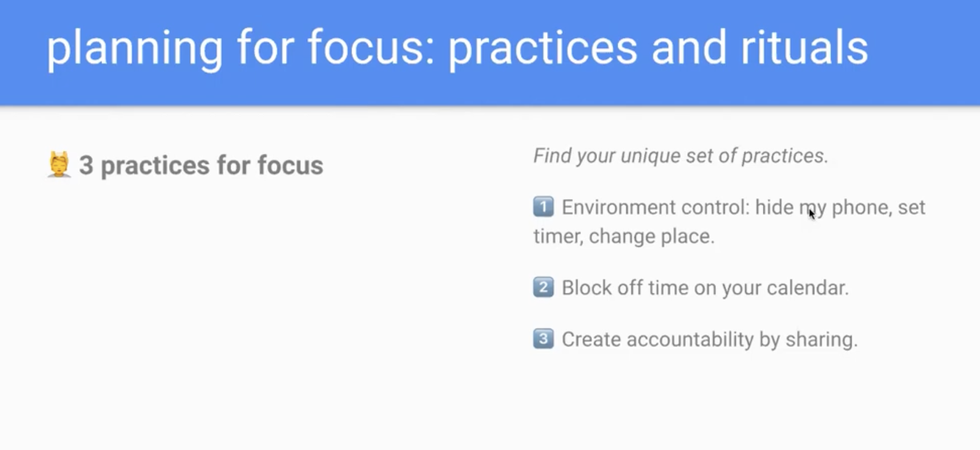Viewport: 980px width, 450px height.
Task: Click the "Environment control" text
Action: coord(655,208)
